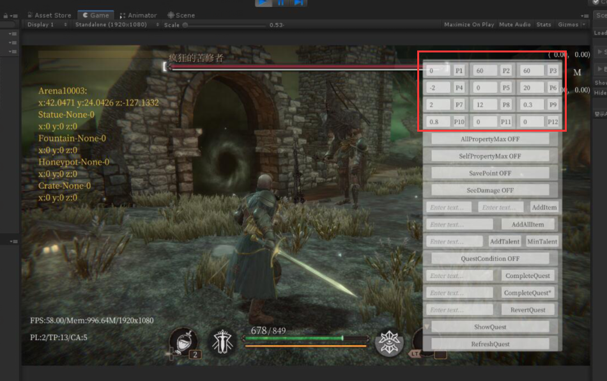Adjust the Game view Scale slider
This screenshot has height=381, width=607.
point(225,25)
